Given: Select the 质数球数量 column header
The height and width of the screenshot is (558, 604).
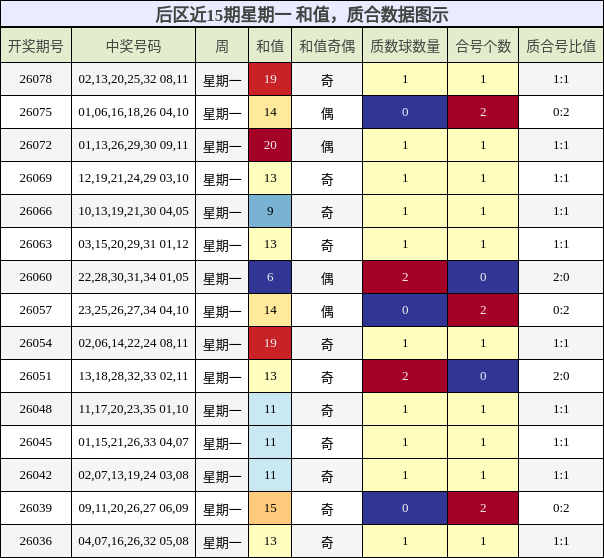Looking at the screenshot, I should [405, 46].
